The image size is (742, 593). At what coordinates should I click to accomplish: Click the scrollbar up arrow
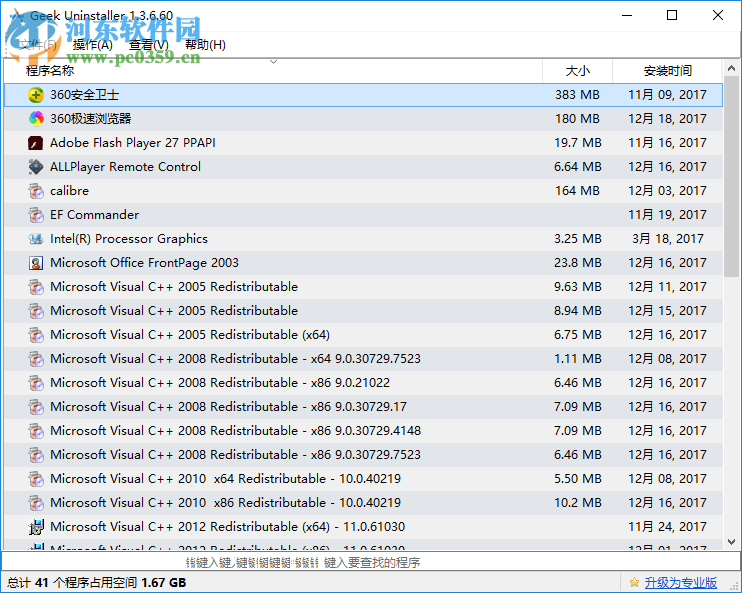pyautogui.click(x=731, y=69)
